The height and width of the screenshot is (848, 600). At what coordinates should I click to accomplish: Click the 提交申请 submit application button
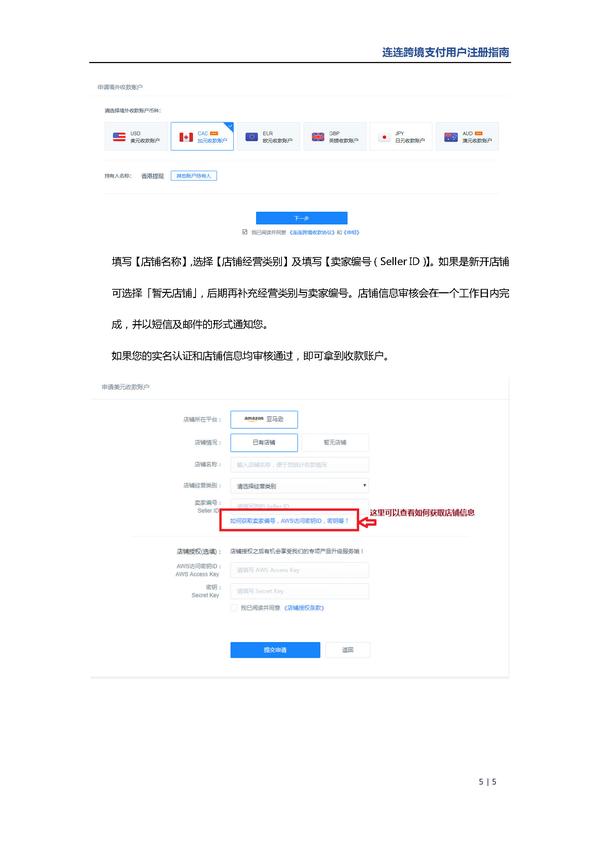[275, 650]
